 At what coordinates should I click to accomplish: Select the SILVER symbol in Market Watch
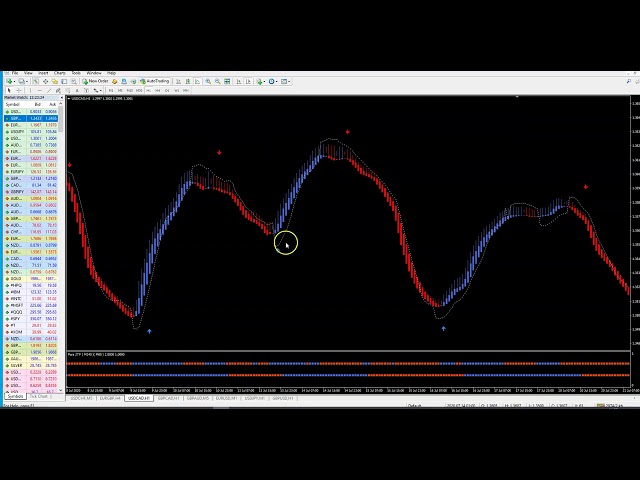click(16, 365)
